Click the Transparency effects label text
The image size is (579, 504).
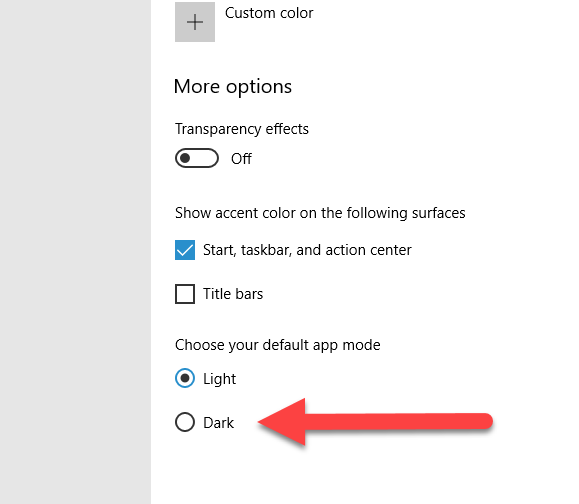coord(242,129)
